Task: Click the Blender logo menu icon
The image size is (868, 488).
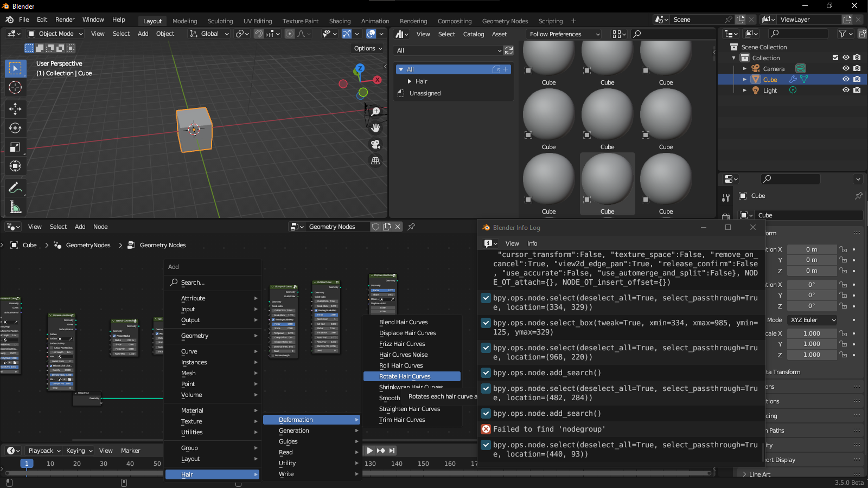Action: click(9, 20)
